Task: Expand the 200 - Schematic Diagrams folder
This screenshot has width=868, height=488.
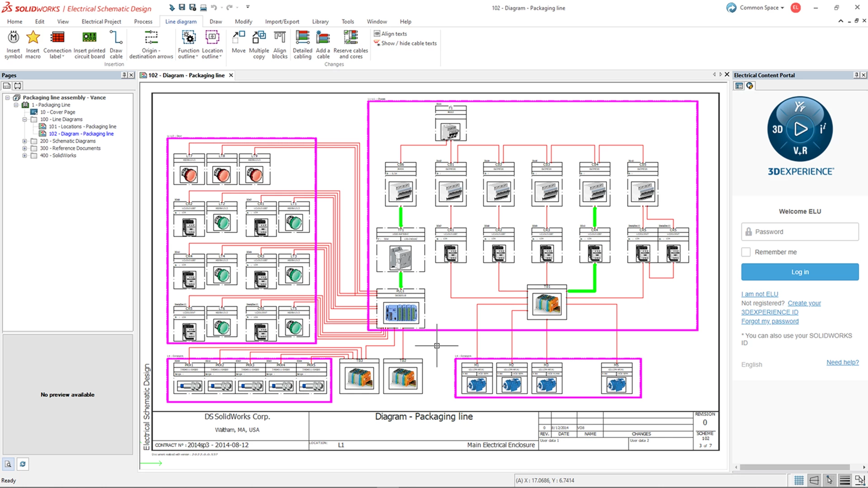Action: click(x=25, y=141)
